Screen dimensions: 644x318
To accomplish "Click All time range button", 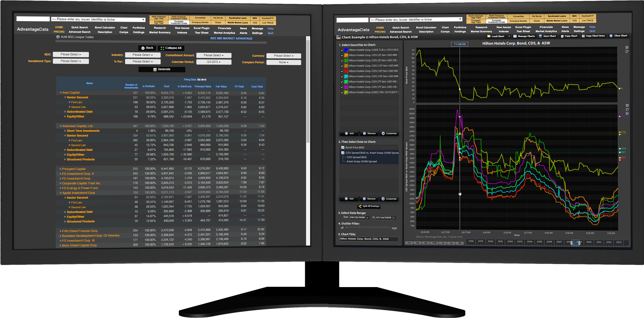I will (x=460, y=243).
